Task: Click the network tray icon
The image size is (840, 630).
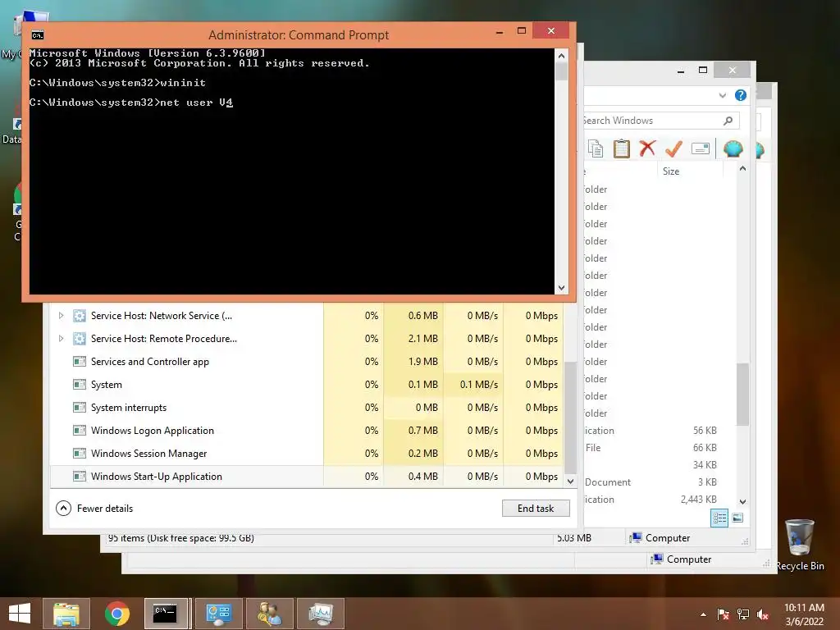Action: (743, 614)
